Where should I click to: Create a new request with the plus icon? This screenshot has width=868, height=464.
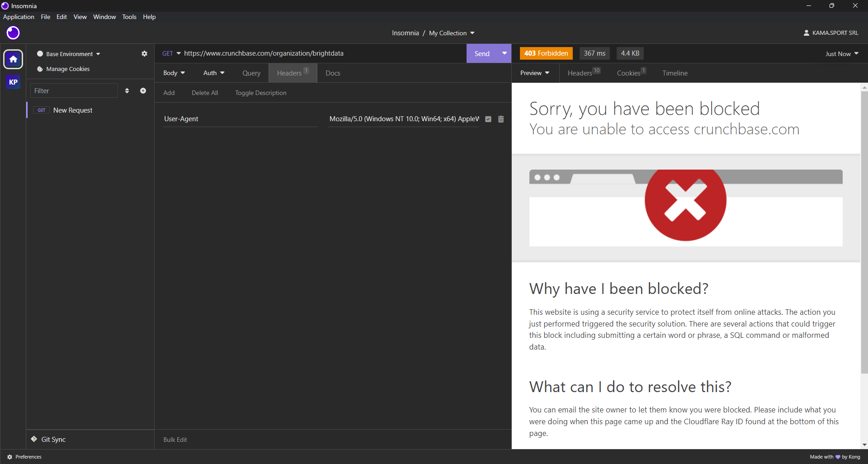click(143, 90)
